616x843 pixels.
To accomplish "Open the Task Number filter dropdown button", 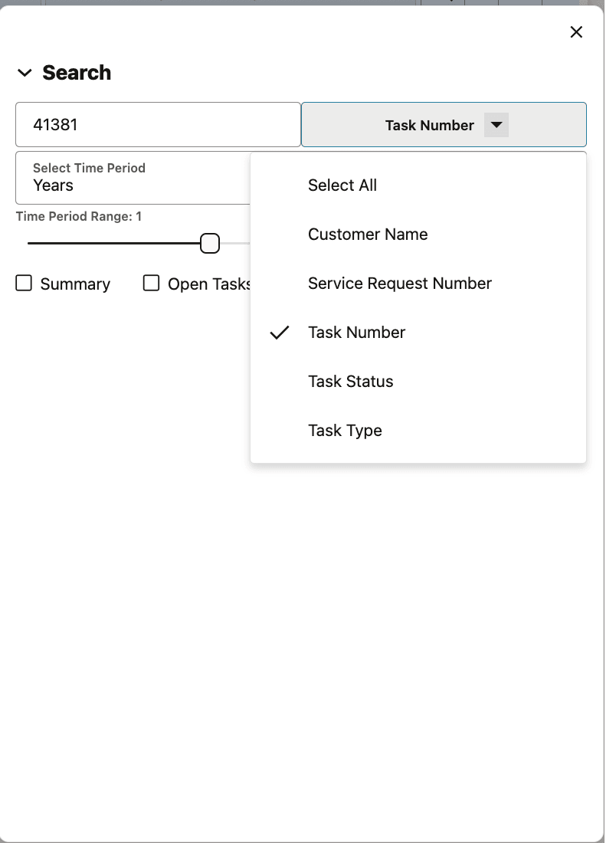I will [x=429, y=125].
